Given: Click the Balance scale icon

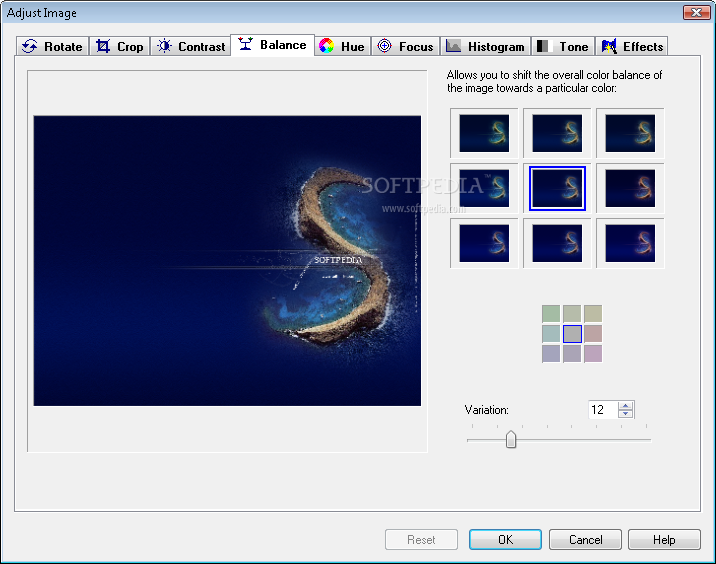Looking at the screenshot, I should pyautogui.click(x=245, y=44).
